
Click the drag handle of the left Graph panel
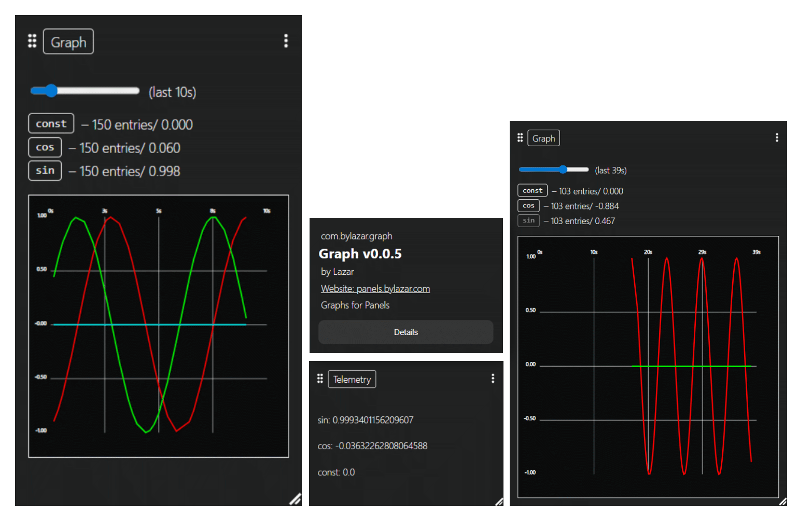coord(32,41)
